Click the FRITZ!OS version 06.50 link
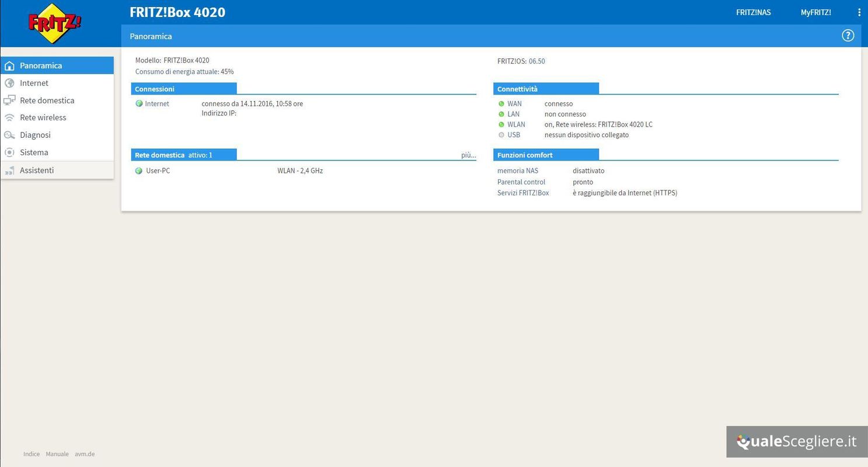 (536, 61)
